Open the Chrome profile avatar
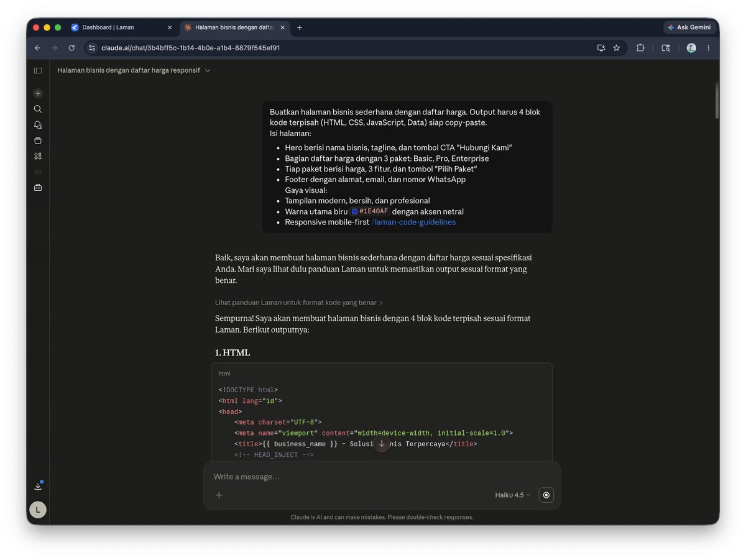The image size is (746, 560). click(691, 48)
